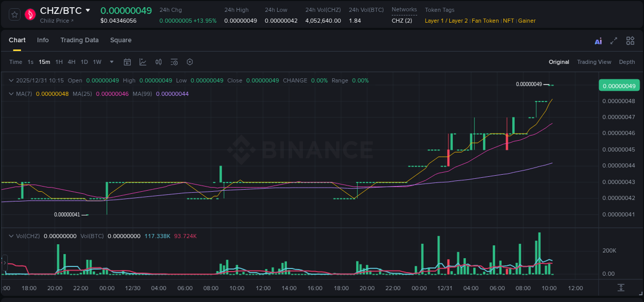Click the Fan Token tag link

[x=485, y=21]
